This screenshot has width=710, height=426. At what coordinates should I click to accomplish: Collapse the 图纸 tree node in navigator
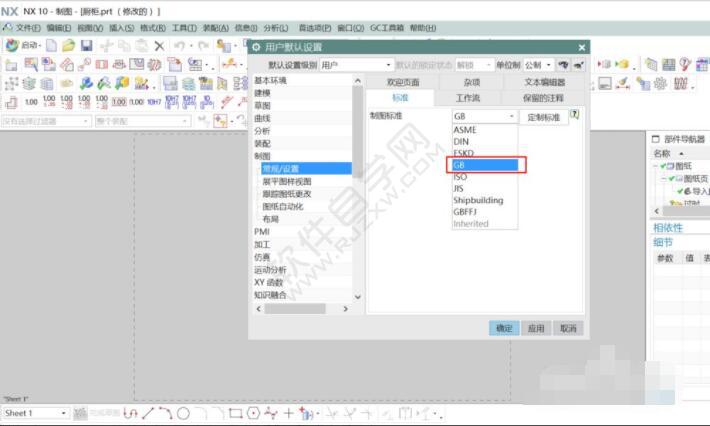click(x=655, y=166)
